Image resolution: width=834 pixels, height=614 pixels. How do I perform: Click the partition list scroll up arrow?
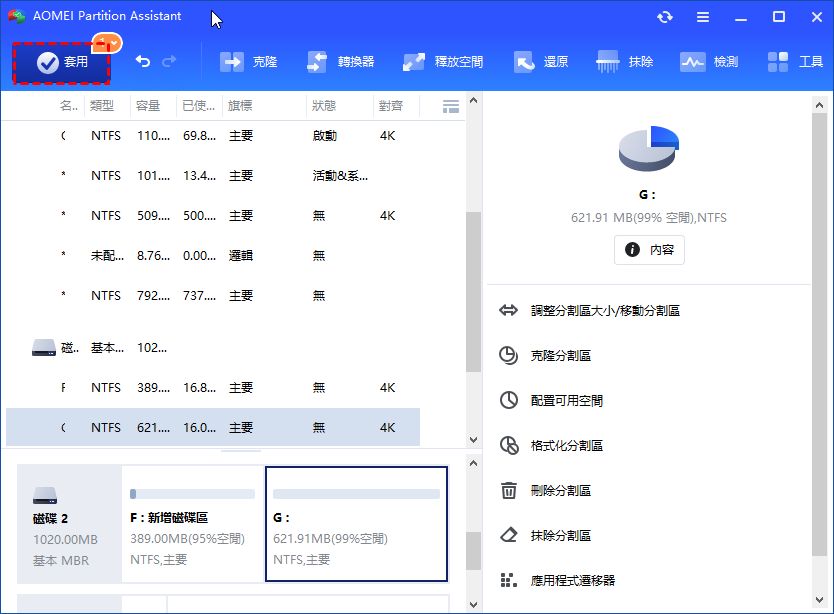(x=473, y=100)
